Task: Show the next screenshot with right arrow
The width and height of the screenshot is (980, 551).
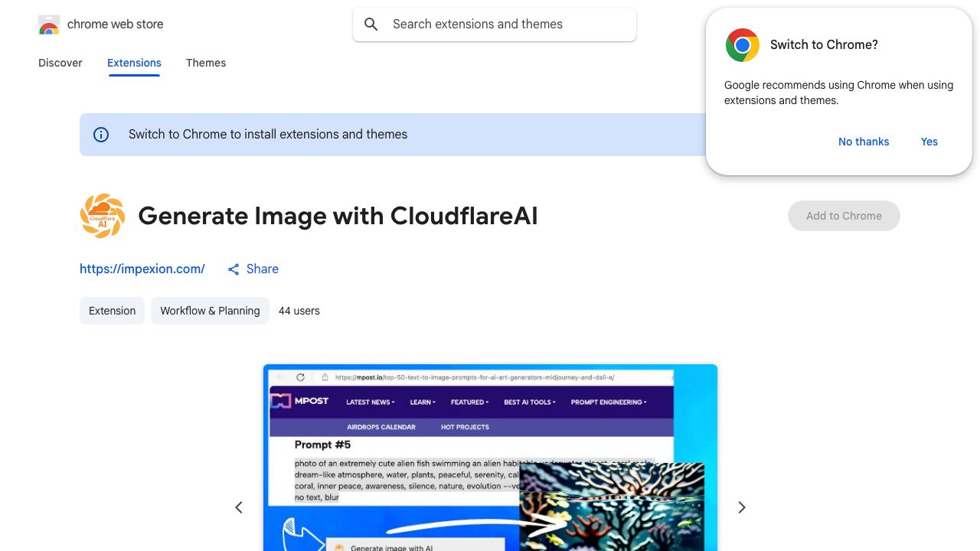Action: point(741,507)
